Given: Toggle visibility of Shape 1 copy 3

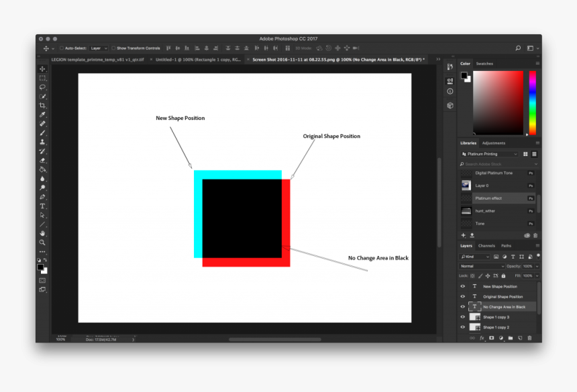Looking at the screenshot, I should pos(462,317).
